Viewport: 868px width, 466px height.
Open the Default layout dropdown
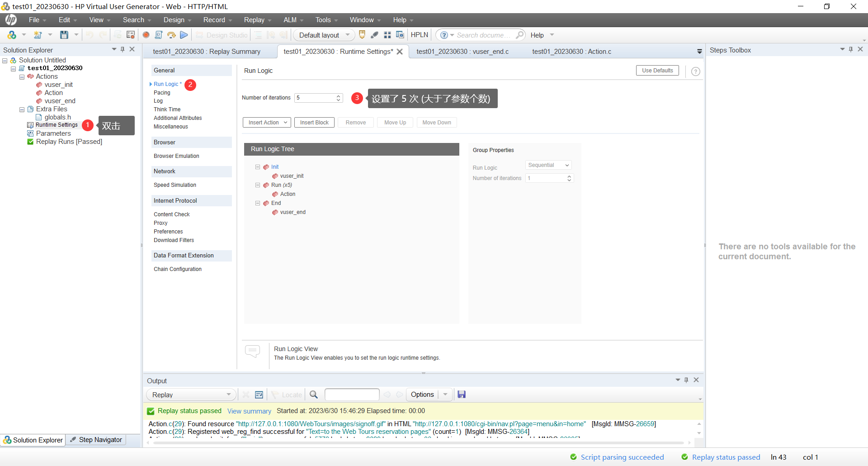tap(324, 35)
